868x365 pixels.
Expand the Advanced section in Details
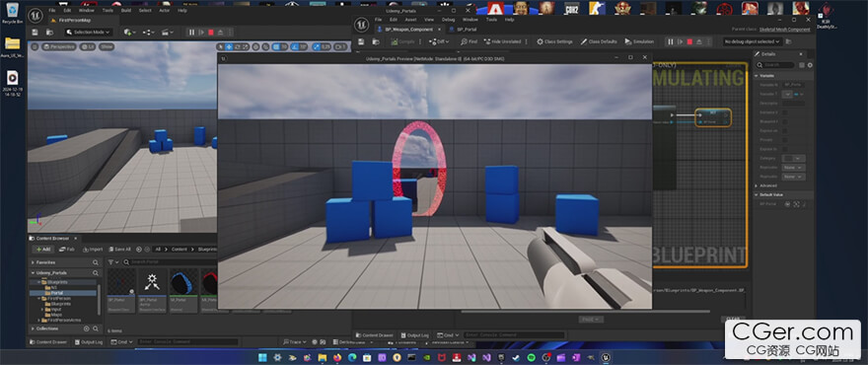(x=757, y=185)
